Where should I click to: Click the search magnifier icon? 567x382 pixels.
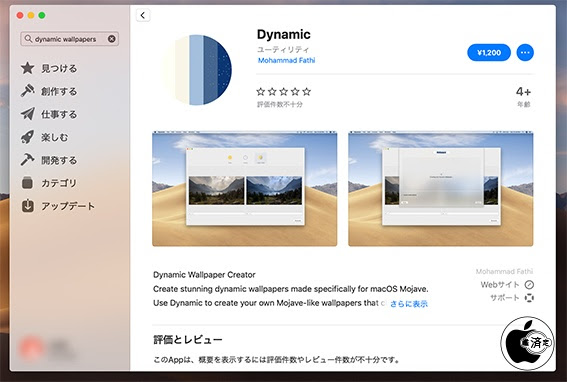[x=28, y=38]
